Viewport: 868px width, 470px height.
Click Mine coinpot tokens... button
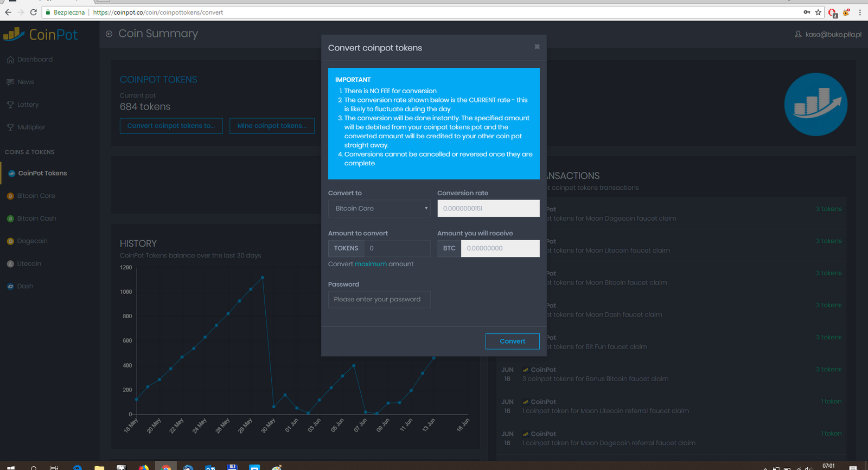(x=272, y=126)
